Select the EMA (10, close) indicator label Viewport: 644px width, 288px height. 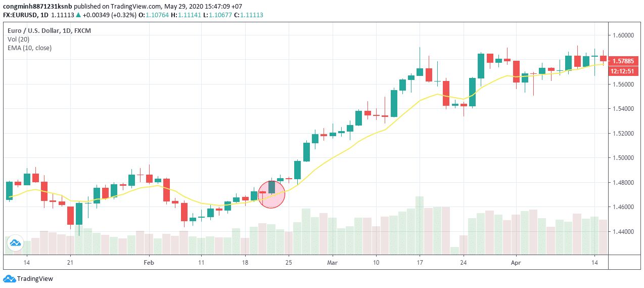click(x=29, y=48)
